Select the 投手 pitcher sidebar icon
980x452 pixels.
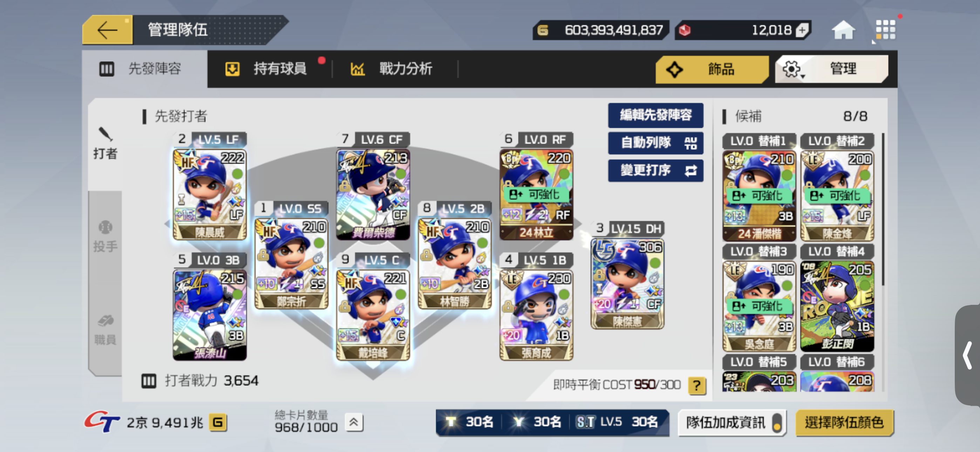click(x=105, y=237)
